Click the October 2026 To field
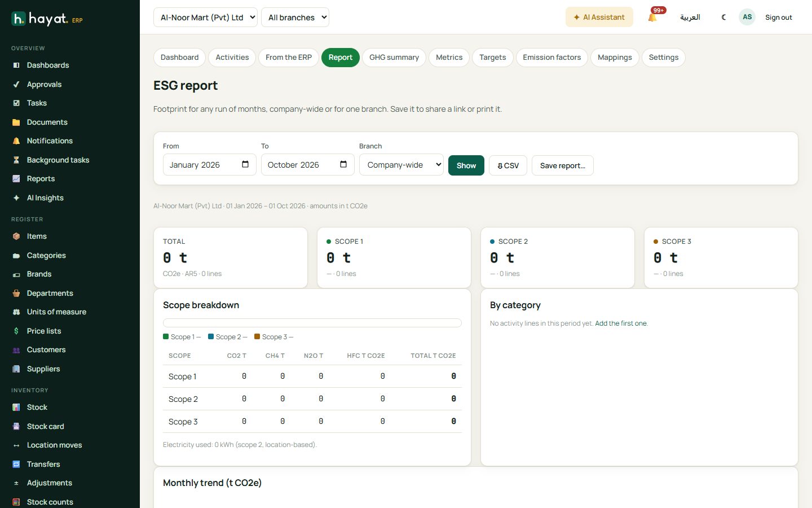The height and width of the screenshot is (508, 812). (x=308, y=165)
